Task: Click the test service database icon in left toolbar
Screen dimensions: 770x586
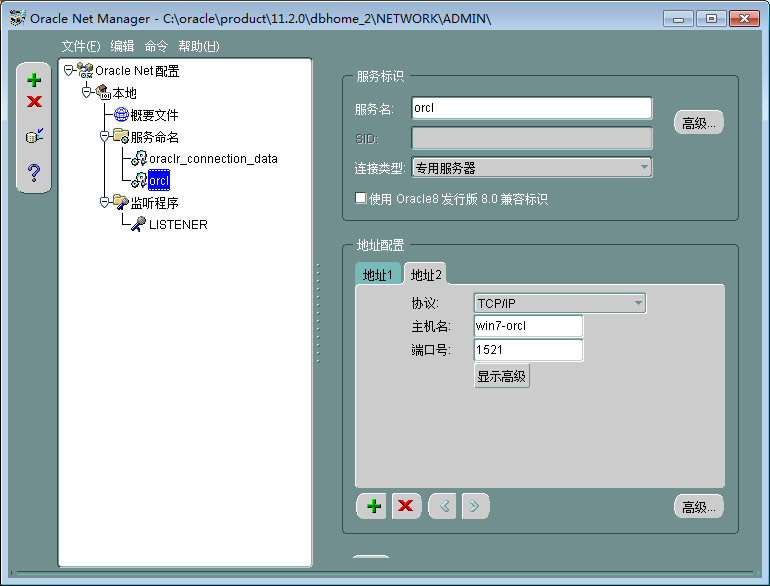Action: [x=34, y=136]
